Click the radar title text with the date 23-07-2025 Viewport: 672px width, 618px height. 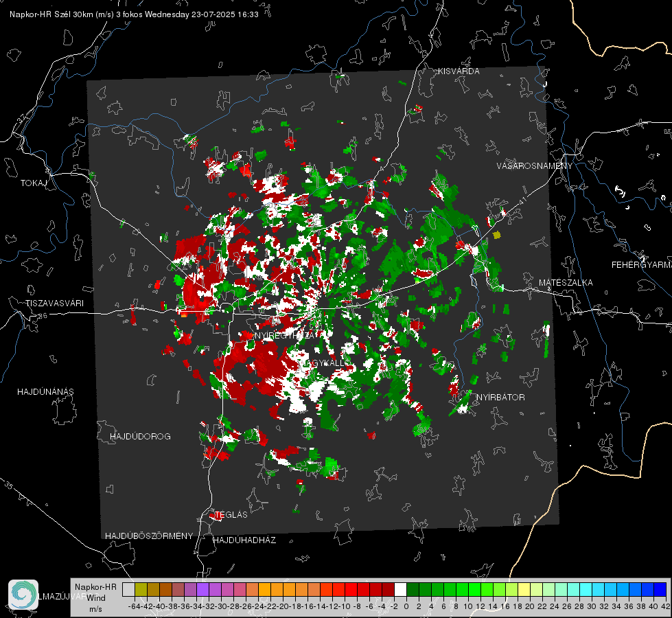(134, 14)
